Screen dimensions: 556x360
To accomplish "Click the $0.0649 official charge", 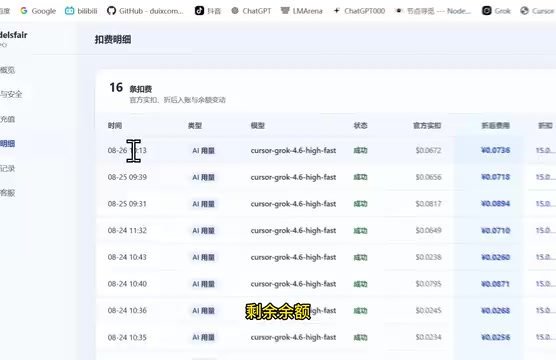I will 428,231.
